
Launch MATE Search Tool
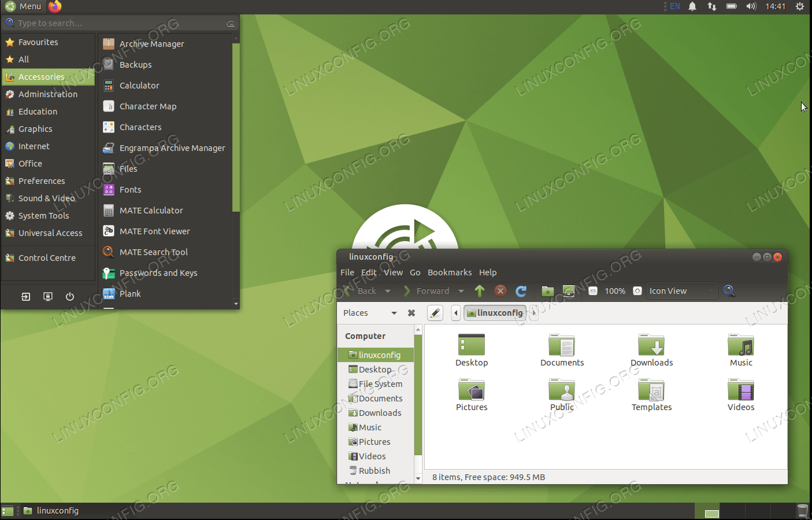point(164,252)
